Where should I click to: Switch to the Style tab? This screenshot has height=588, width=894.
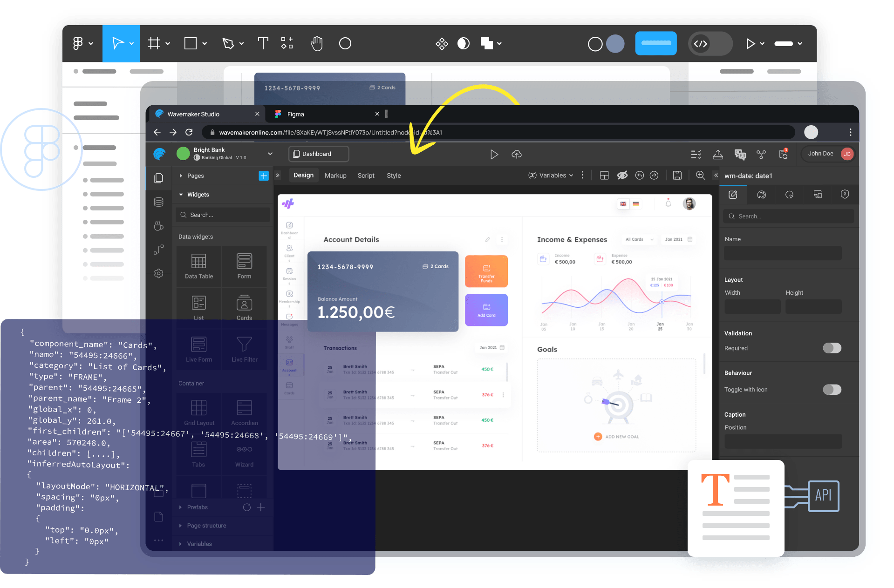394,176
